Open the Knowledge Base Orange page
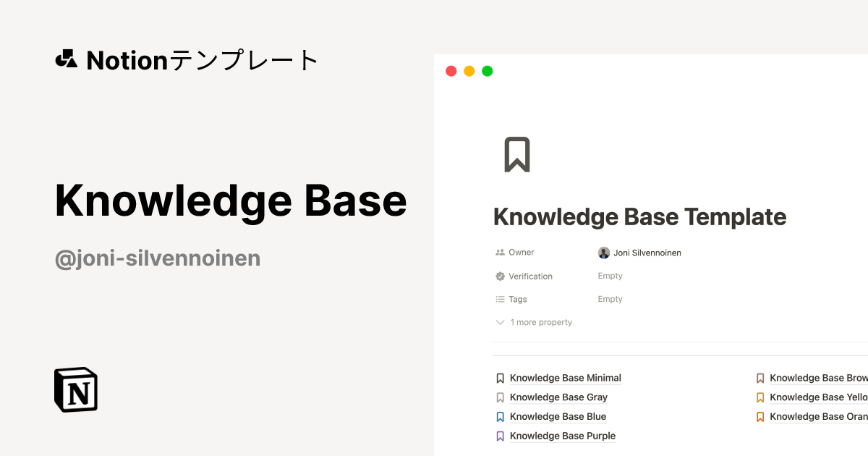The width and height of the screenshot is (868, 456). pyautogui.click(x=819, y=417)
